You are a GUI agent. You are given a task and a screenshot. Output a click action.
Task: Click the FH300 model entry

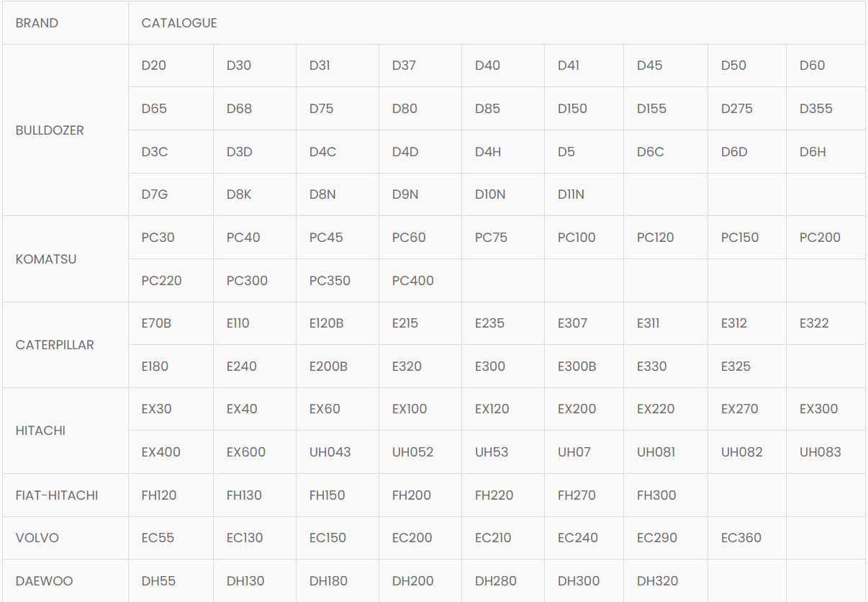click(666, 495)
